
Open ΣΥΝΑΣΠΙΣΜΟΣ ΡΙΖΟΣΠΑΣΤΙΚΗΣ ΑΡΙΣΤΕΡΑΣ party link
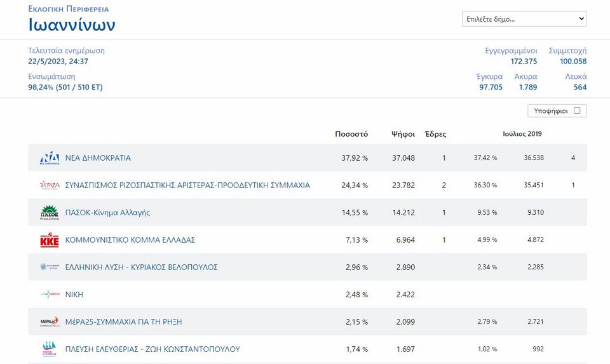(x=187, y=185)
